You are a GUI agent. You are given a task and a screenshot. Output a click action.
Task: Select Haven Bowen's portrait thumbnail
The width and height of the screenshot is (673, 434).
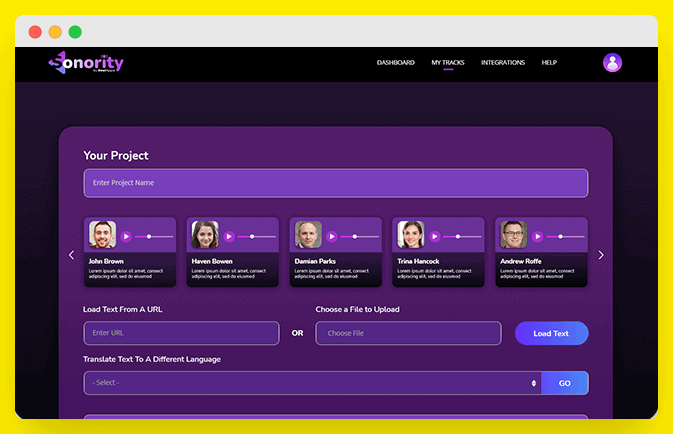coord(205,234)
